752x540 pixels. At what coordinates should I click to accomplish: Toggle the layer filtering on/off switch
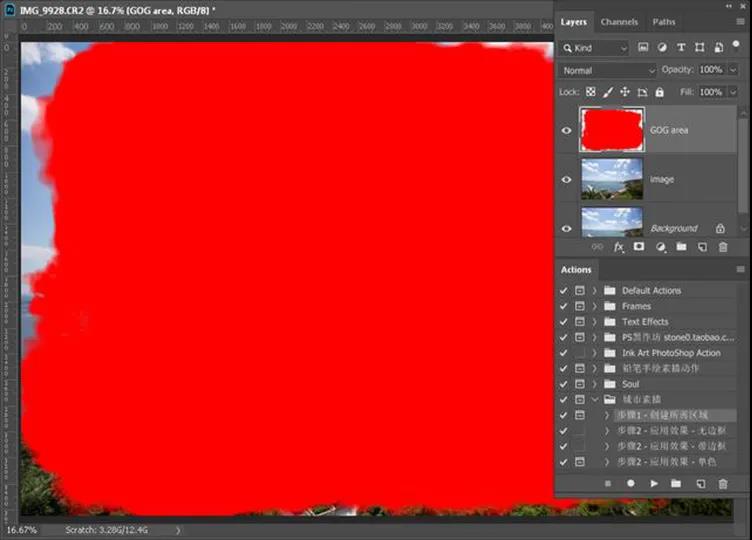(x=736, y=45)
